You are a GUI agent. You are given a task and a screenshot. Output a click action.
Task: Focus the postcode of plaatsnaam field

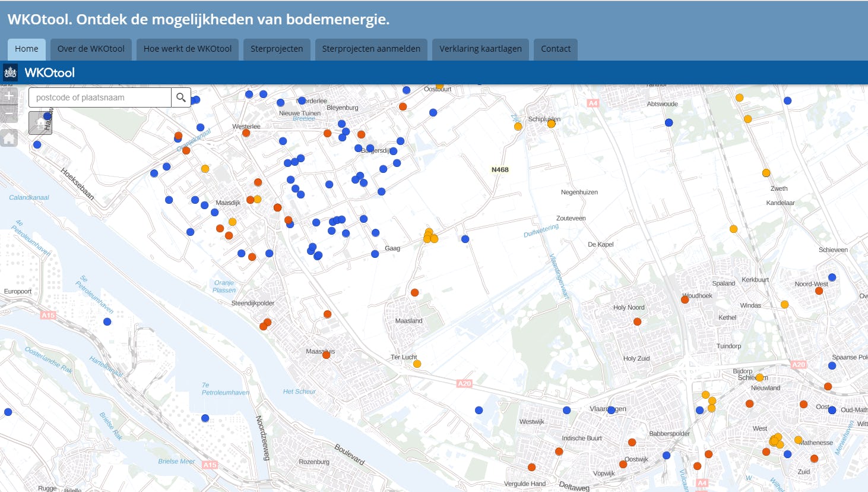pos(100,97)
